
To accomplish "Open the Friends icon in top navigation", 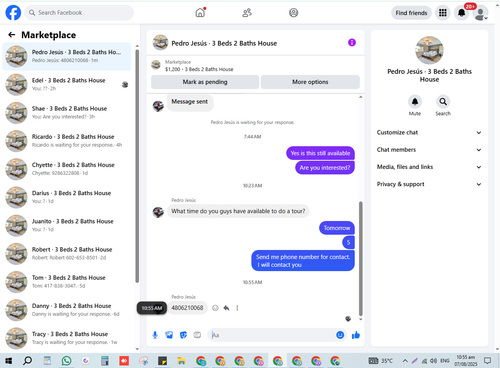I will click(x=247, y=13).
